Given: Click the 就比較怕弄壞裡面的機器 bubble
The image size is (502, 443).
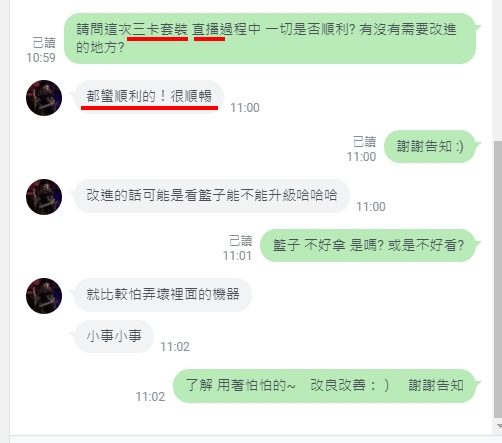Looking at the screenshot, I should pyautogui.click(x=163, y=295).
